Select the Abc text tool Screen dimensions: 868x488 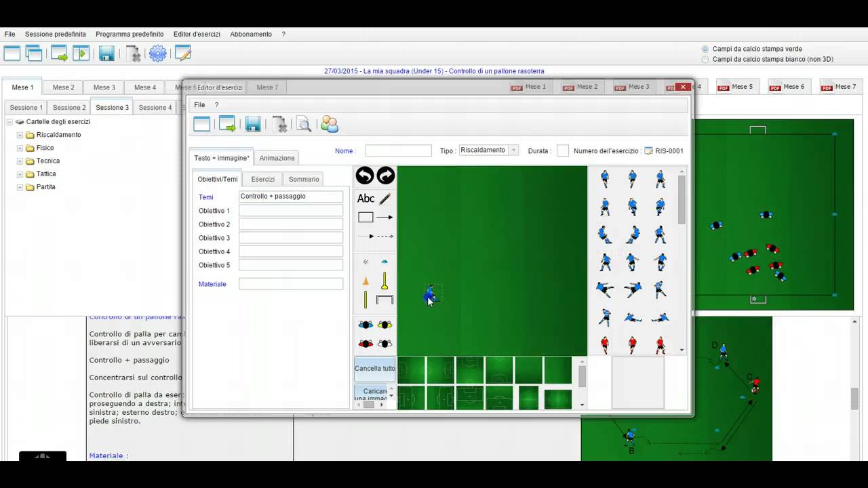(x=366, y=199)
